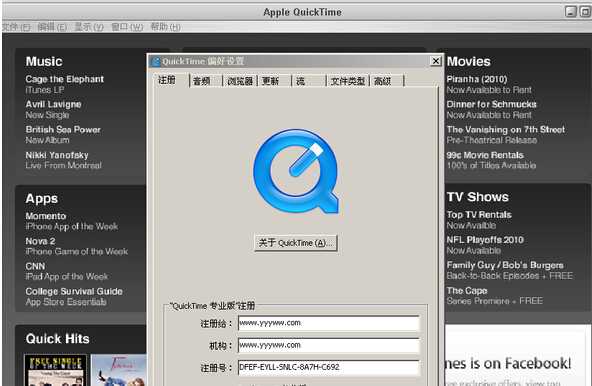Viewport: 592px width, 386px height.
Task: Click the 注册号 registration code field
Action: coord(329,367)
